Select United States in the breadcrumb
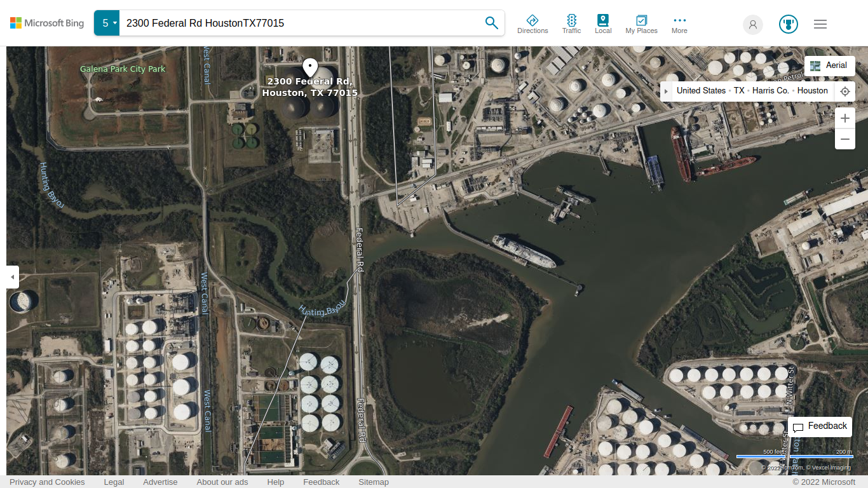 (701, 91)
